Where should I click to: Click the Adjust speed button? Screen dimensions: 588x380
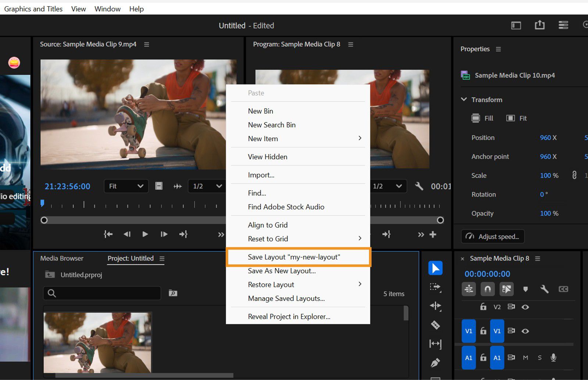492,236
